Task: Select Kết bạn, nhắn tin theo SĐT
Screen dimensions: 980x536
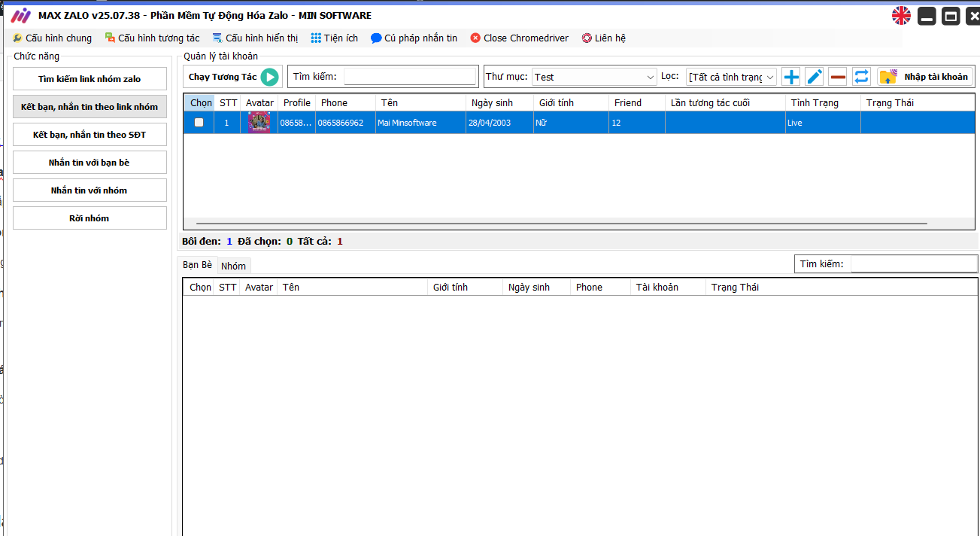Action: coord(90,135)
